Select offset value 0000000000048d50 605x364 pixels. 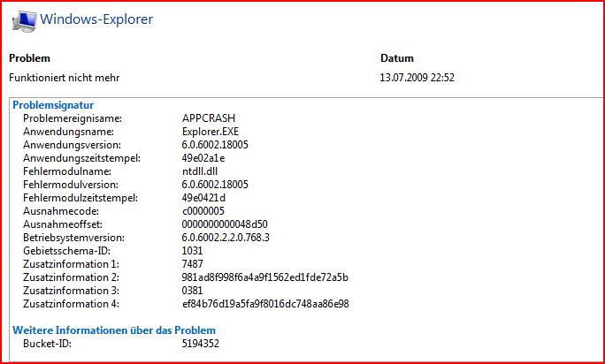pyautogui.click(x=225, y=224)
